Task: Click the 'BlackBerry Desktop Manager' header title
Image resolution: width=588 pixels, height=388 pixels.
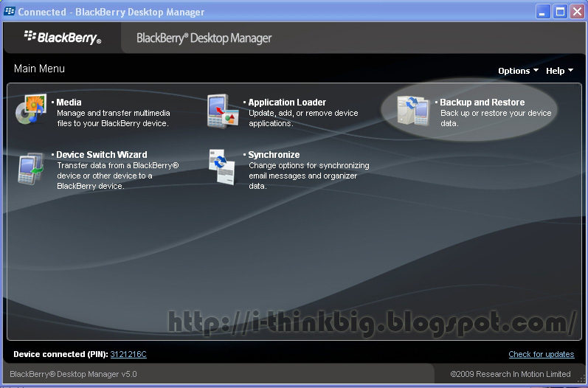Action: pos(204,38)
